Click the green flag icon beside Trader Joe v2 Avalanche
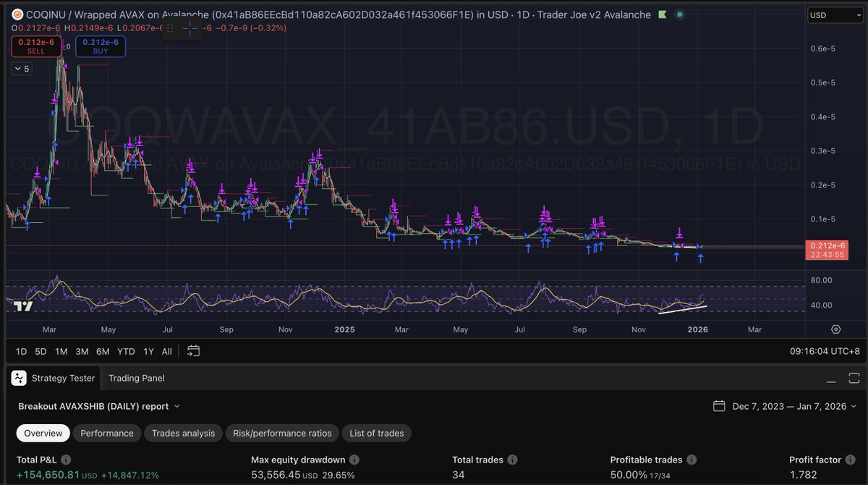The image size is (868, 485). (662, 14)
